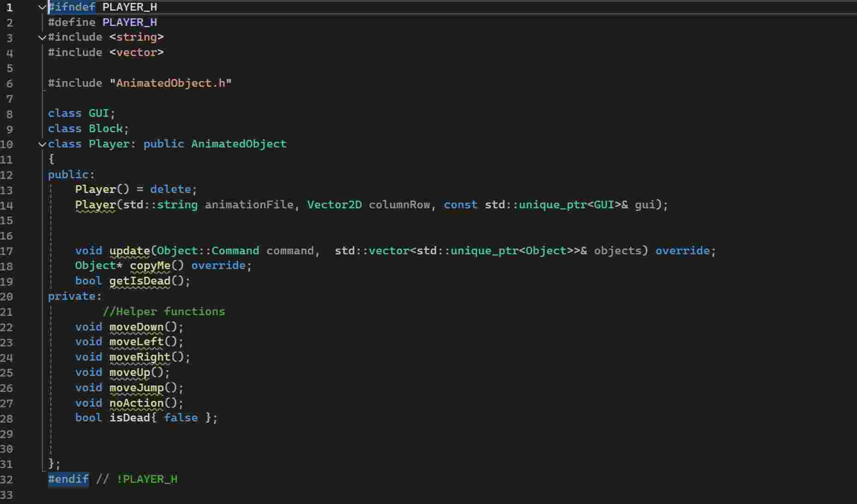Collapse the fold chevron beside class Player
The width and height of the screenshot is (857, 504).
(42, 144)
